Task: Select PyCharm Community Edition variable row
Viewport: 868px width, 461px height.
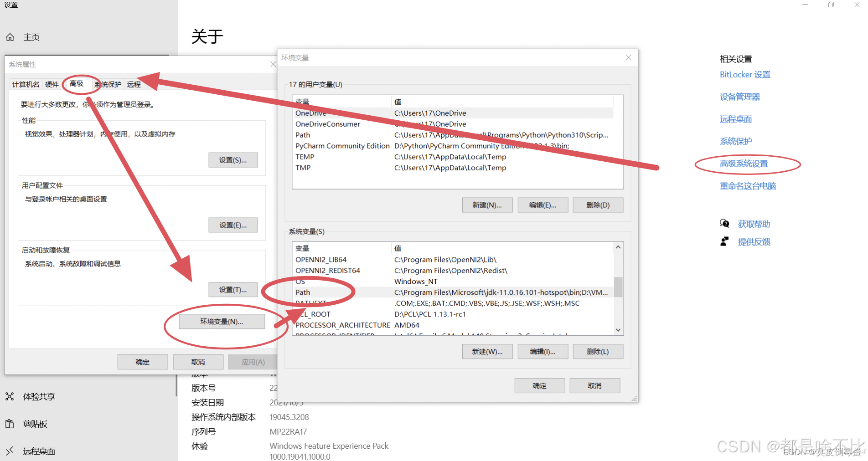Action: coord(453,146)
